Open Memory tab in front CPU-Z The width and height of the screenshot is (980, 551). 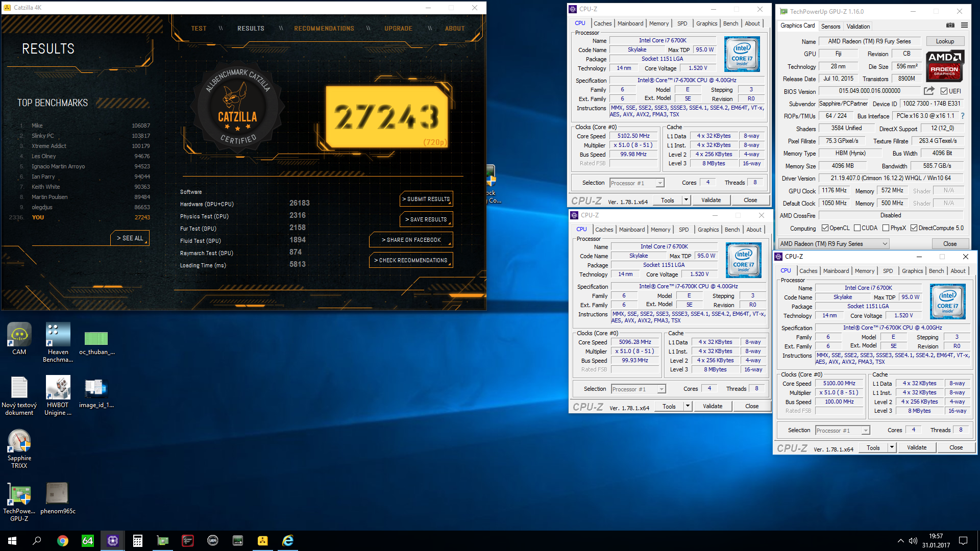coord(864,271)
